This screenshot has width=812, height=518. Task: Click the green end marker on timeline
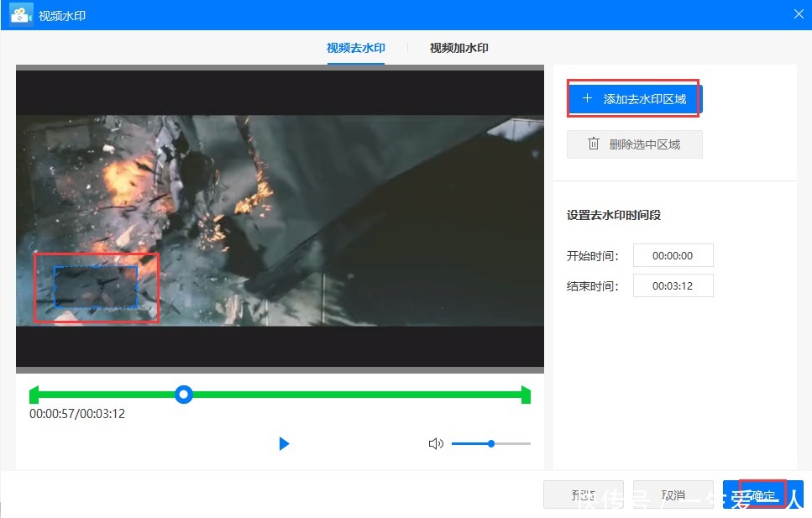coord(526,395)
